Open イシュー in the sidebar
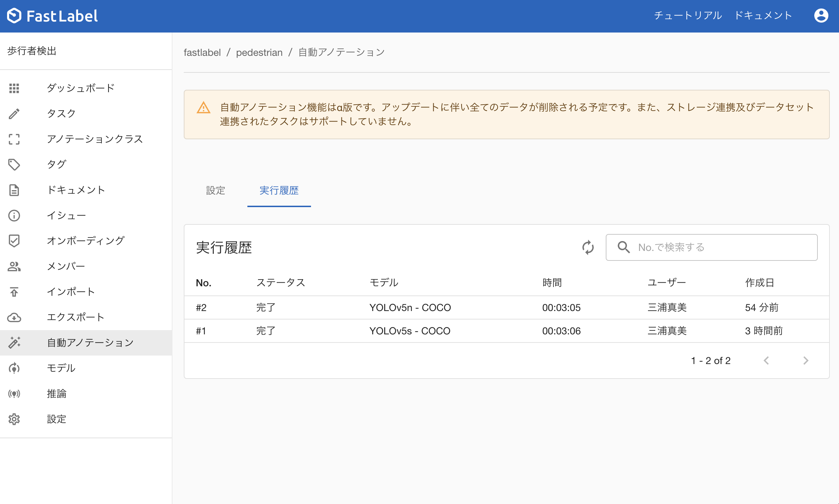The height and width of the screenshot is (504, 839). [86, 215]
